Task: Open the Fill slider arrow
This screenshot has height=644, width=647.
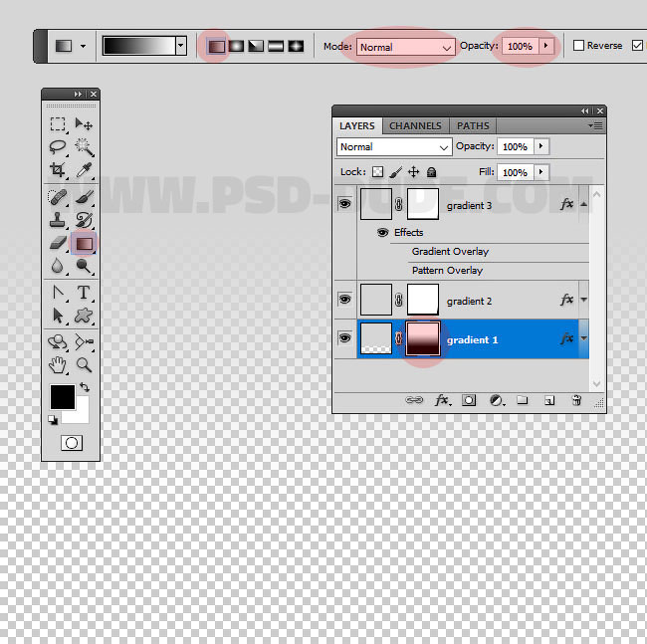Action: [x=540, y=172]
